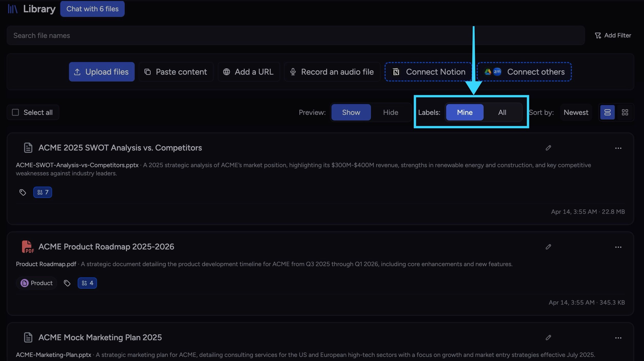This screenshot has width=644, height=361.
Task: Click the Library logo icon
Action: (13, 9)
